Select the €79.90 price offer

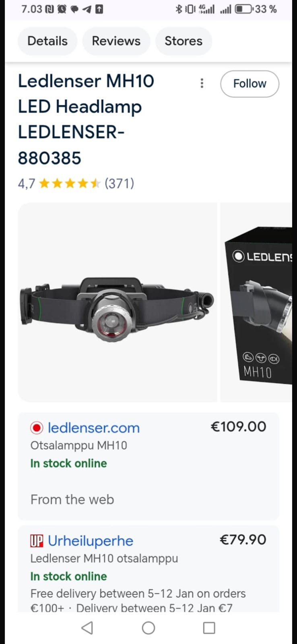point(243,540)
